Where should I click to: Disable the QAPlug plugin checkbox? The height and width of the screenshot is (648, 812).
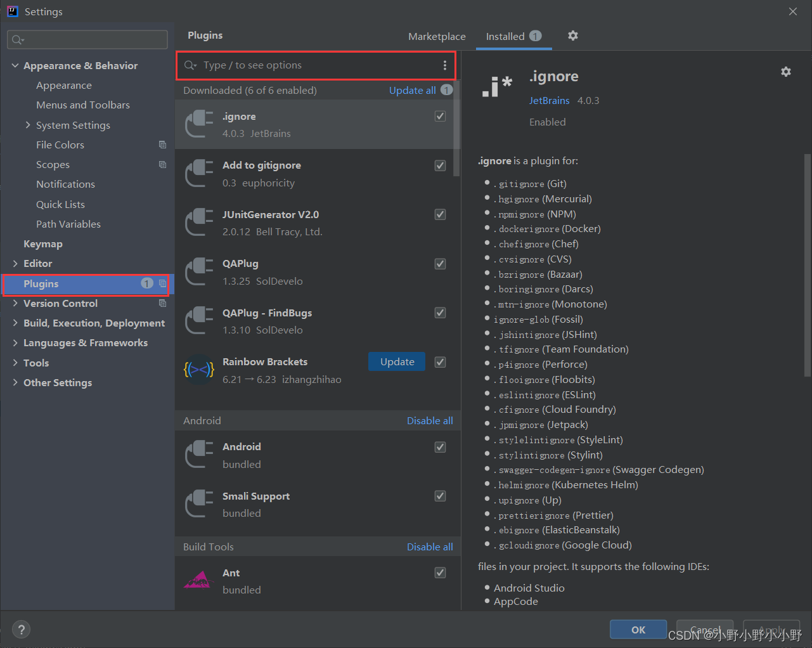pos(440,264)
